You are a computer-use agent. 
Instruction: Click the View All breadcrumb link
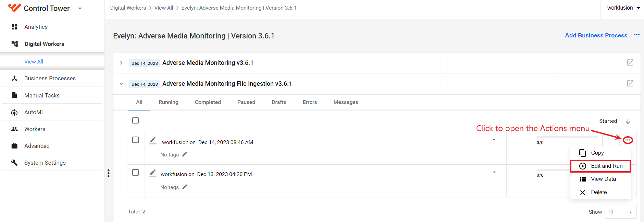164,8
